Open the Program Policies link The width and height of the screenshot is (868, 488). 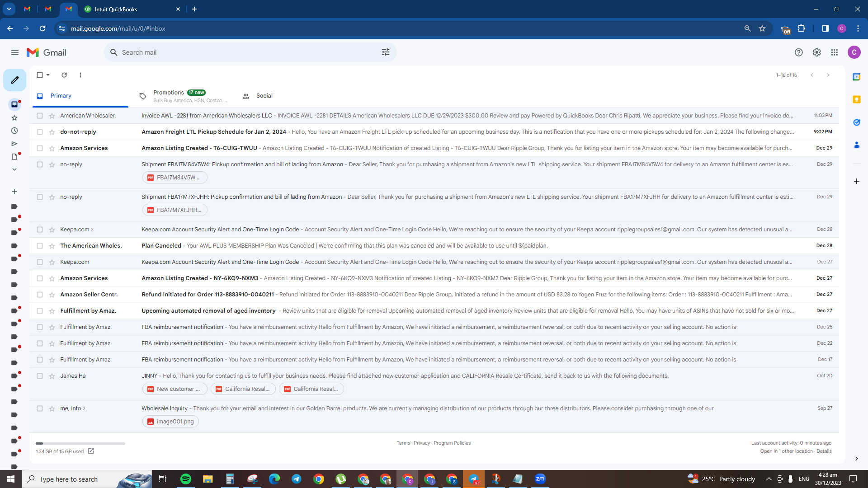pos(452,443)
